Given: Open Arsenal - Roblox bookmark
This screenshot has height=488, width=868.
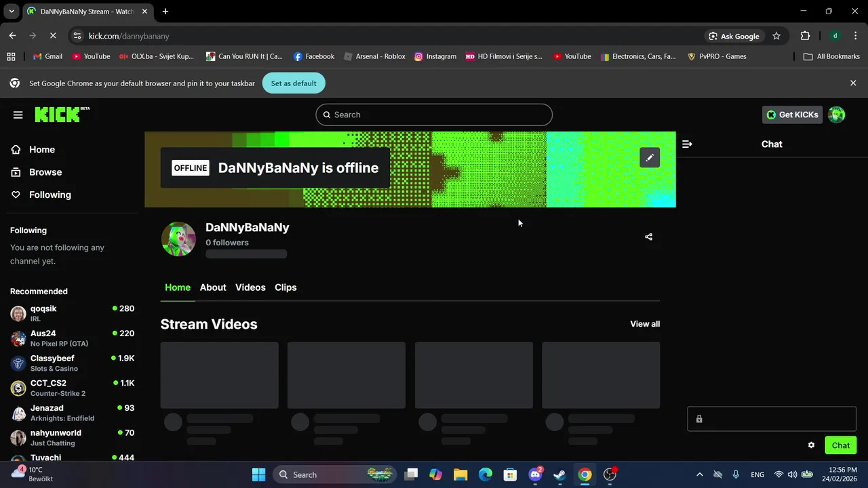Looking at the screenshot, I should 374,56.
